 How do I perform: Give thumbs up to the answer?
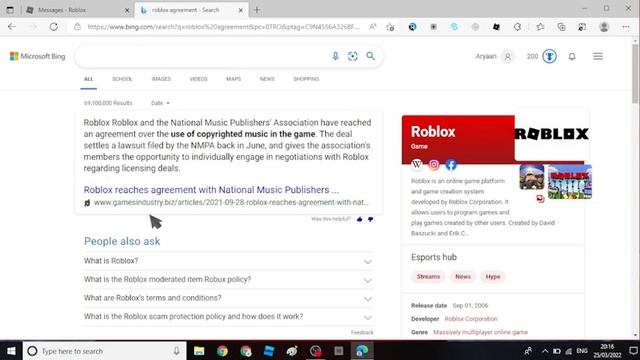360,219
